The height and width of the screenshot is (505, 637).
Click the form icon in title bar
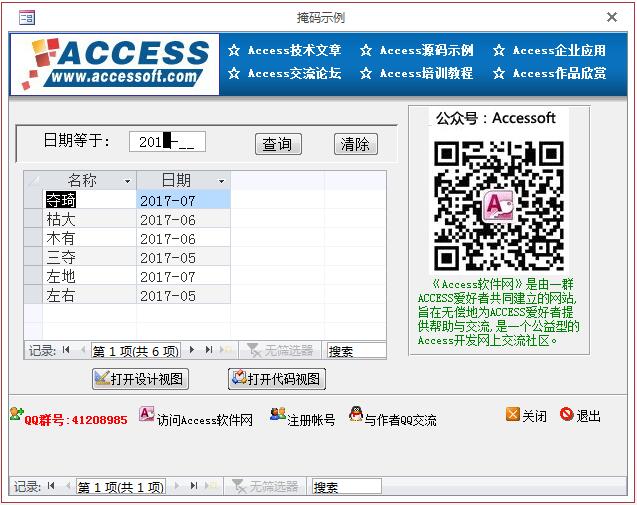27,17
